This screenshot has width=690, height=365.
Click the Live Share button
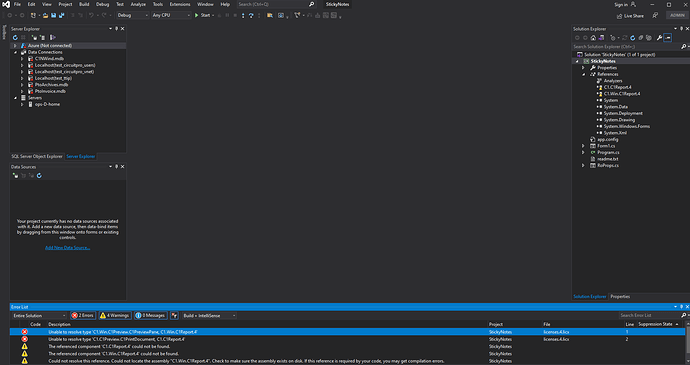point(630,16)
